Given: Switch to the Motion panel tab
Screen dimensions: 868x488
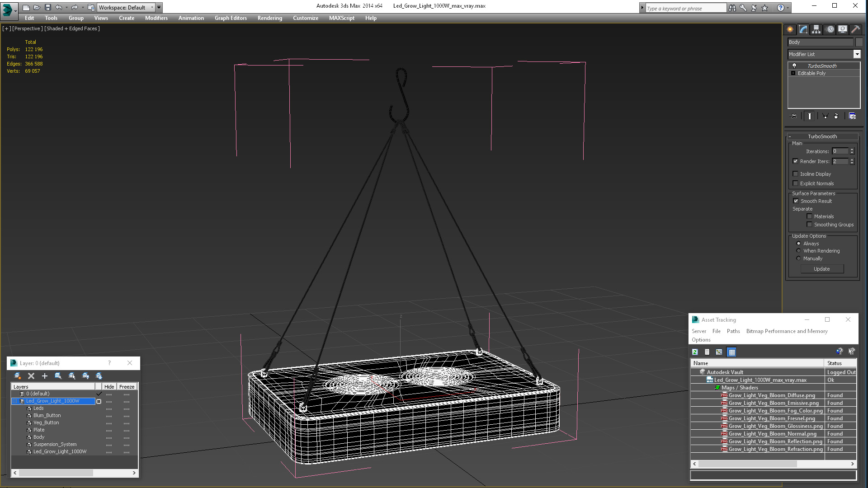Looking at the screenshot, I should point(830,29).
